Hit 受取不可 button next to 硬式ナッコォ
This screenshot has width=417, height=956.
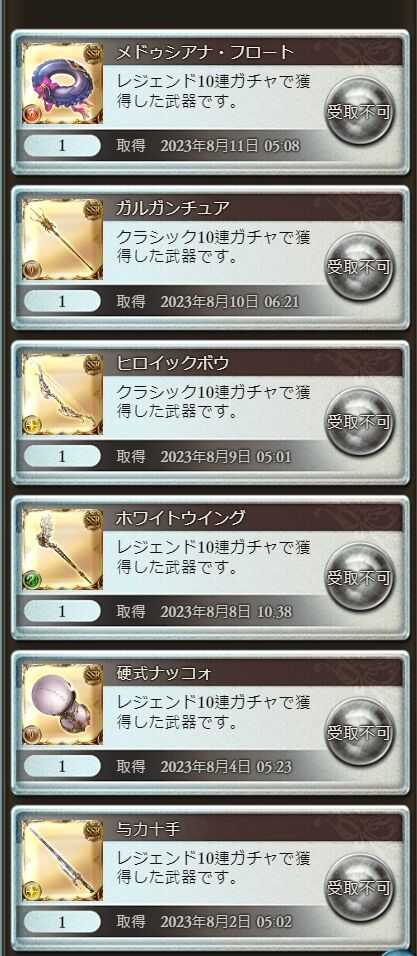pos(360,732)
